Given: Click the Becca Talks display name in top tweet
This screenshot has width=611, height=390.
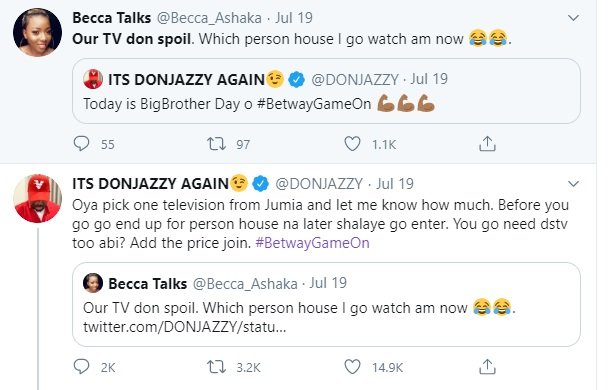Looking at the screenshot, I should point(111,18).
